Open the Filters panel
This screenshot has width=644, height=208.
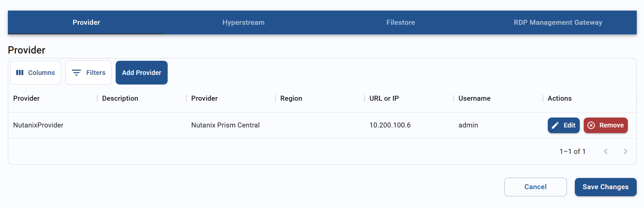coord(88,73)
